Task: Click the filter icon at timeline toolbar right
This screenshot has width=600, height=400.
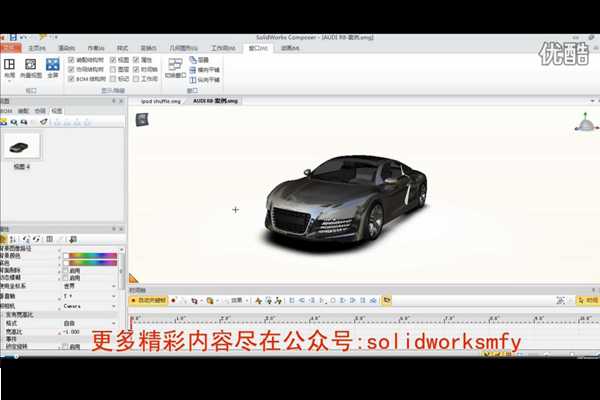Action: [561, 300]
